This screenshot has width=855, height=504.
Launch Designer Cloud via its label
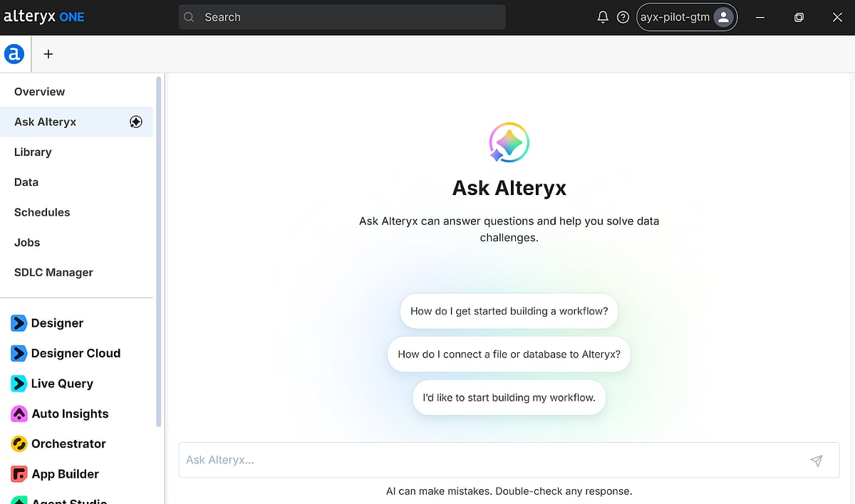coord(76,353)
